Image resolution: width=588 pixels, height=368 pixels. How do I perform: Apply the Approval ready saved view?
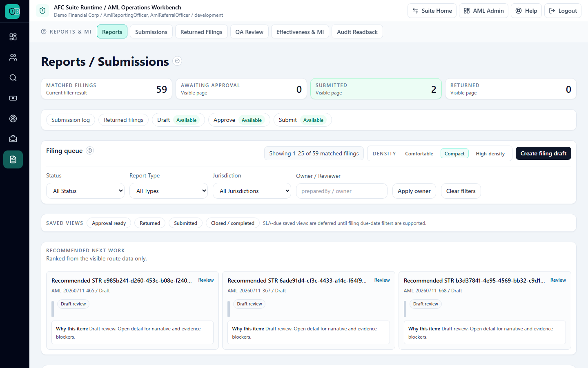point(109,223)
